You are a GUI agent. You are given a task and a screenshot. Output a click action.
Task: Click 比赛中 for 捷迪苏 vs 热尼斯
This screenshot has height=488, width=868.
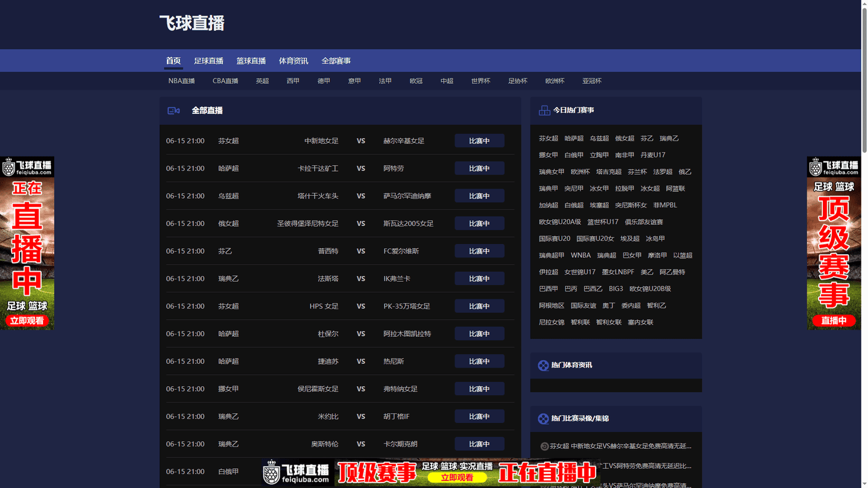pos(479,361)
